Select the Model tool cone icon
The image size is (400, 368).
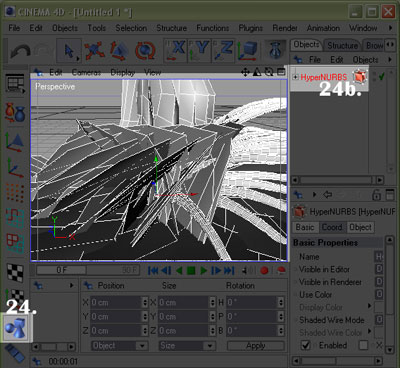pyautogui.click(x=15, y=141)
